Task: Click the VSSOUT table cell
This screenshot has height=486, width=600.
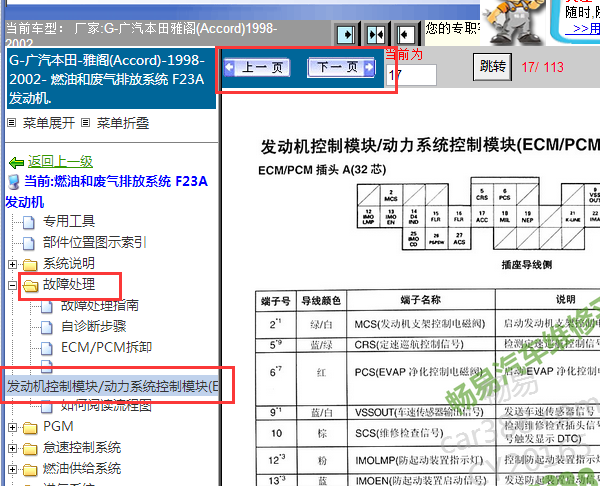Action: point(421,412)
